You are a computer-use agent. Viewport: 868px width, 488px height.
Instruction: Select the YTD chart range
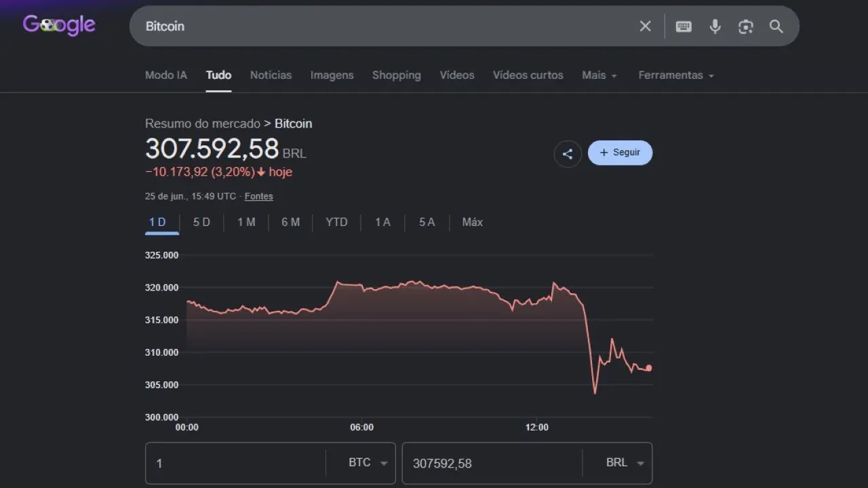tap(336, 222)
